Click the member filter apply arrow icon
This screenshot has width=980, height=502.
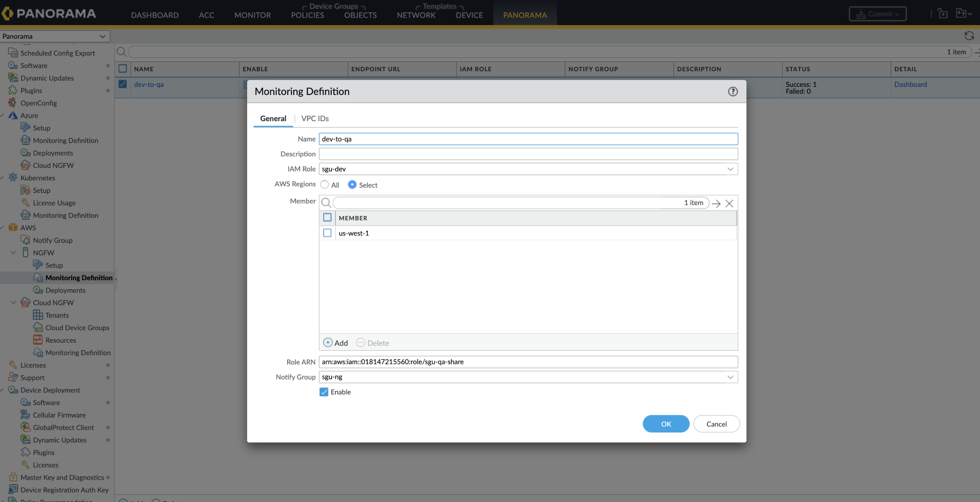click(716, 203)
